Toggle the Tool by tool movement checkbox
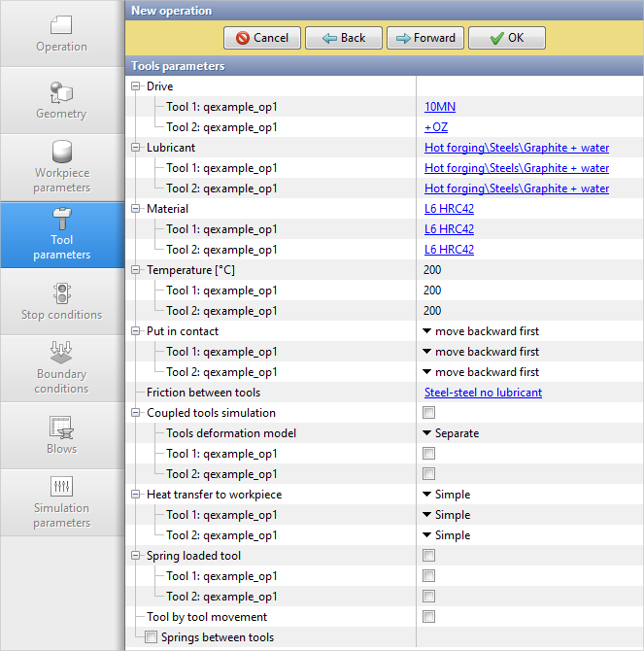The height and width of the screenshot is (651, 644). pyautogui.click(x=428, y=617)
